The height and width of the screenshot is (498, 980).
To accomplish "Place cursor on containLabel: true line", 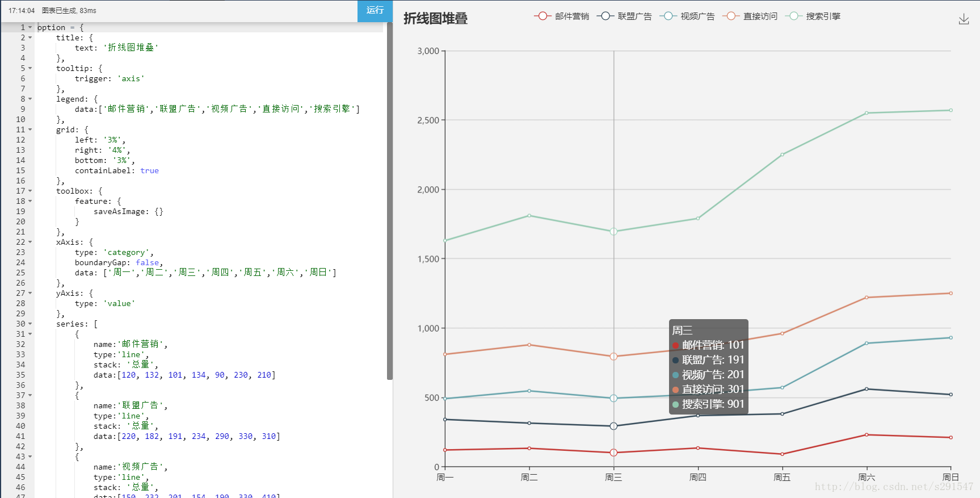I will point(117,170).
